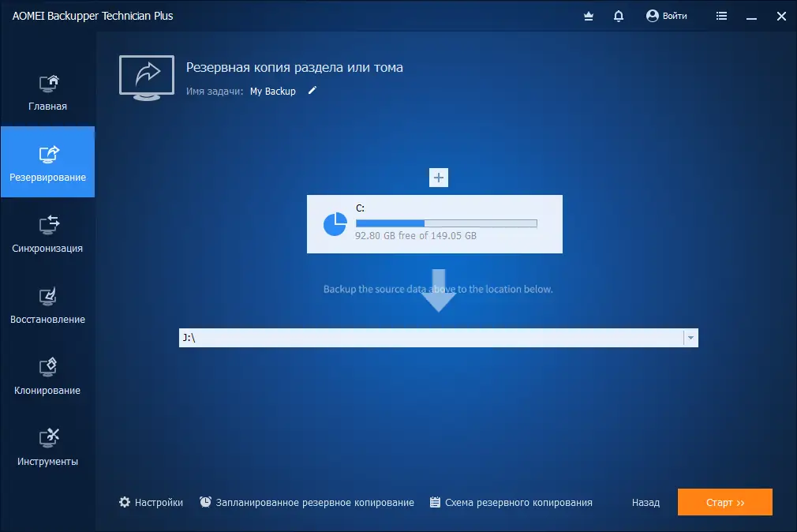
Task: Open Запланированное резервное копирование schedule options
Action: point(307,503)
